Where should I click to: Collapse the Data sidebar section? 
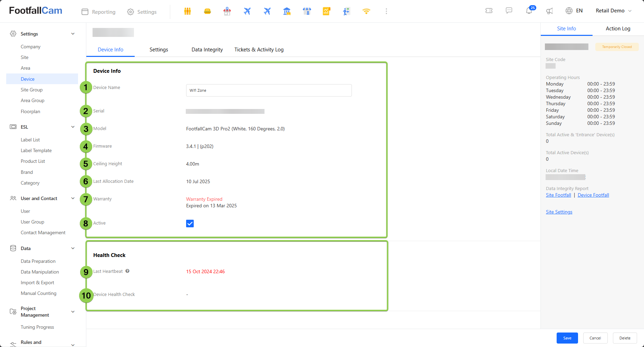[73, 248]
